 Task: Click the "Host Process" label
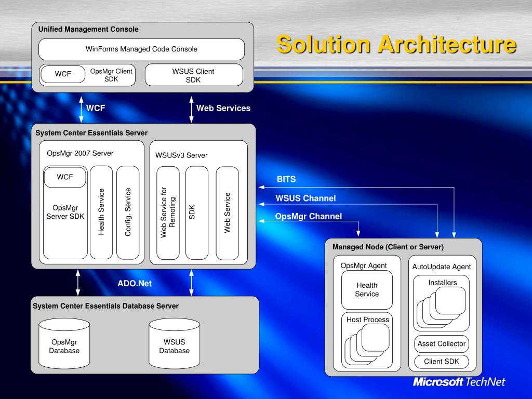(367, 320)
